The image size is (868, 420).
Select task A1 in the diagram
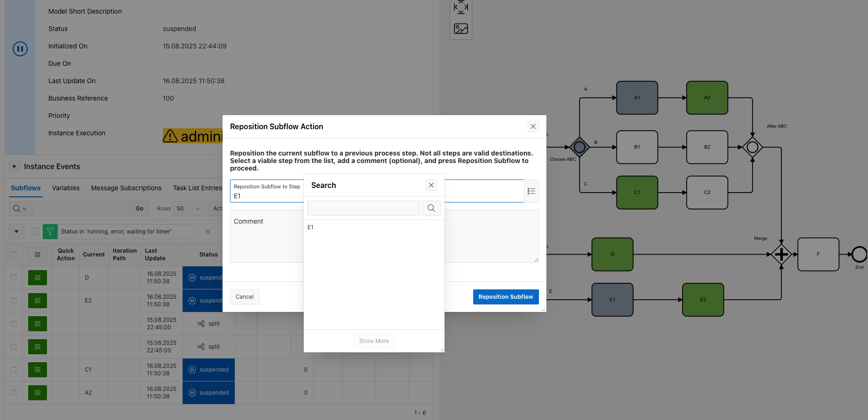click(x=637, y=98)
